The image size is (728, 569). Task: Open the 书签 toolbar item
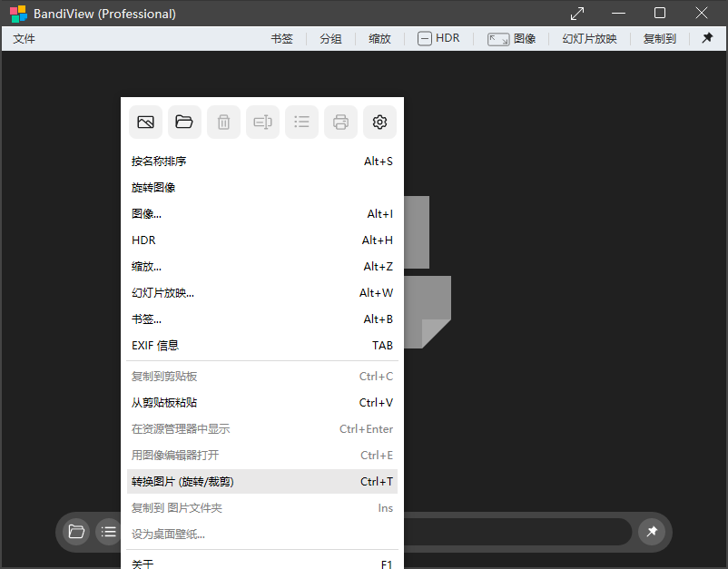tap(281, 38)
